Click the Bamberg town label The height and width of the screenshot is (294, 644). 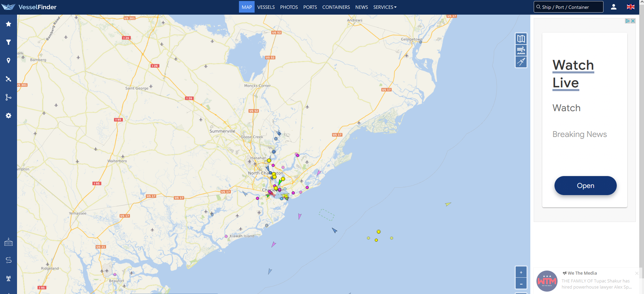[x=38, y=60]
